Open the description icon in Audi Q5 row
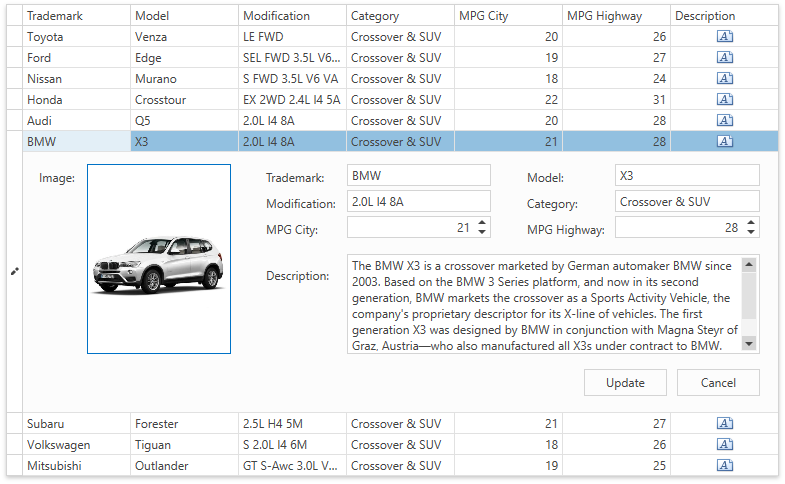 pyautogui.click(x=724, y=121)
